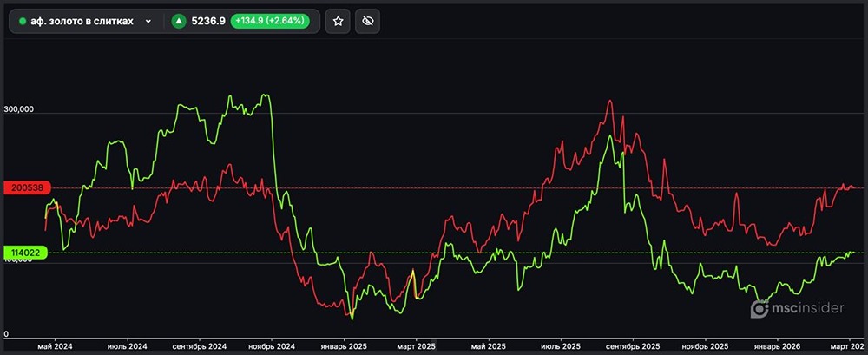Click the июль 2025 axis label
The width and height of the screenshot is (868, 355).
(561, 345)
